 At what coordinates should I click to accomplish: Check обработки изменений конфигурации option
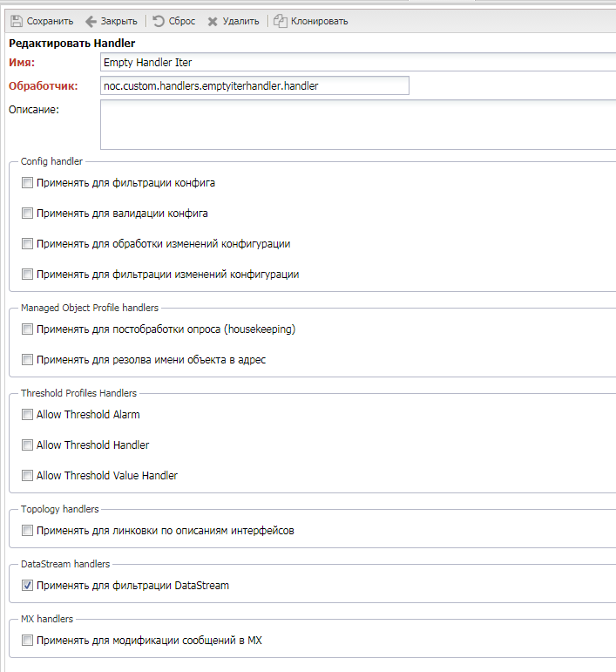(27, 244)
